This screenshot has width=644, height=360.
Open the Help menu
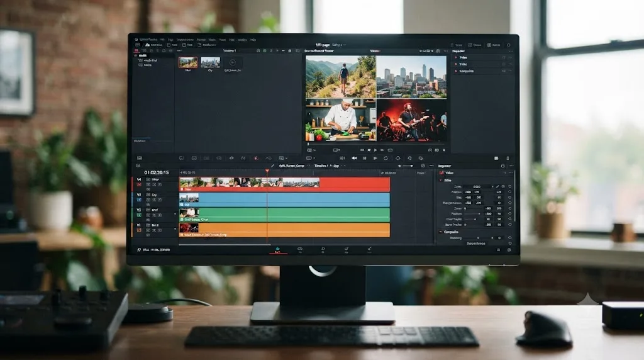pos(253,40)
